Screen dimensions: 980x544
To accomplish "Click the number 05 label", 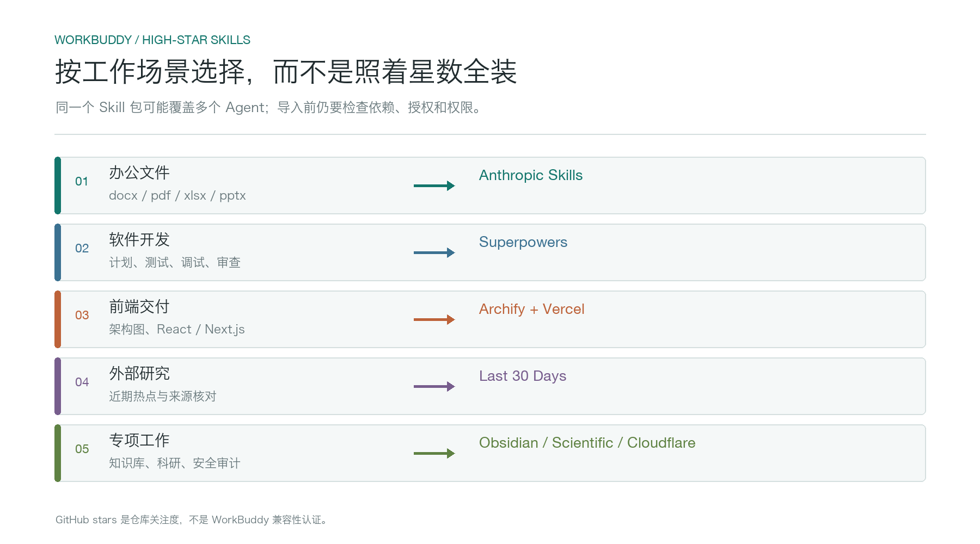I will click(82, 449).
